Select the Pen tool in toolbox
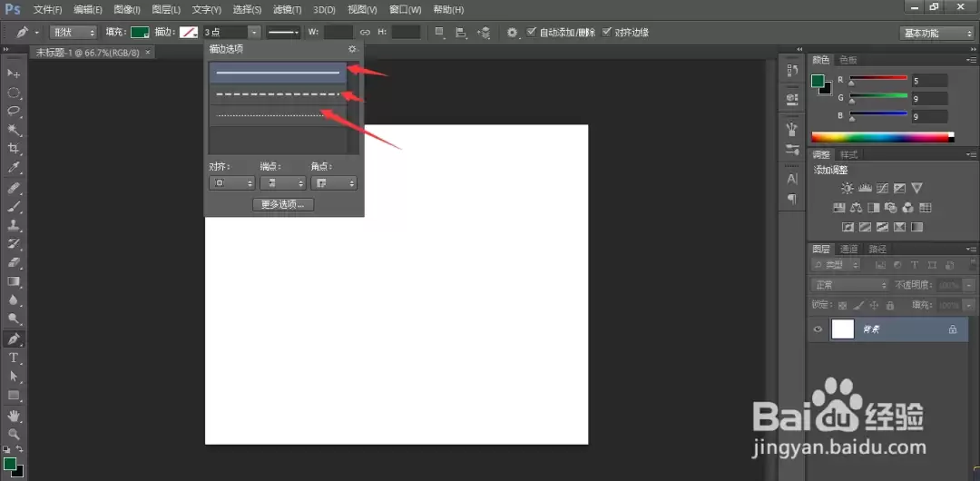The width and height of the screenshot is (980, 481). click(x=13, y=339)
